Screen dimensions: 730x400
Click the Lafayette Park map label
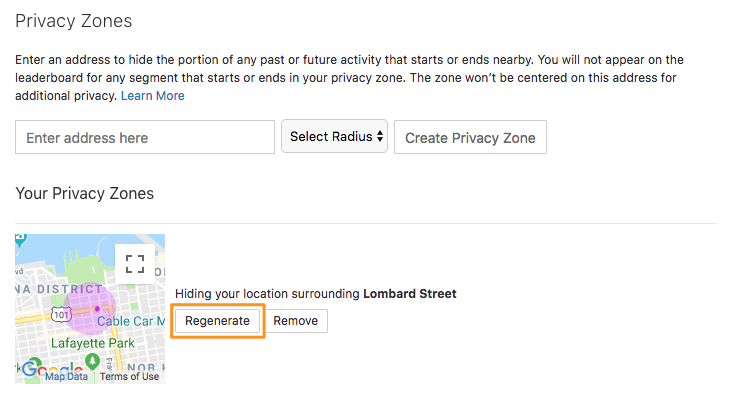click(93, 343)
